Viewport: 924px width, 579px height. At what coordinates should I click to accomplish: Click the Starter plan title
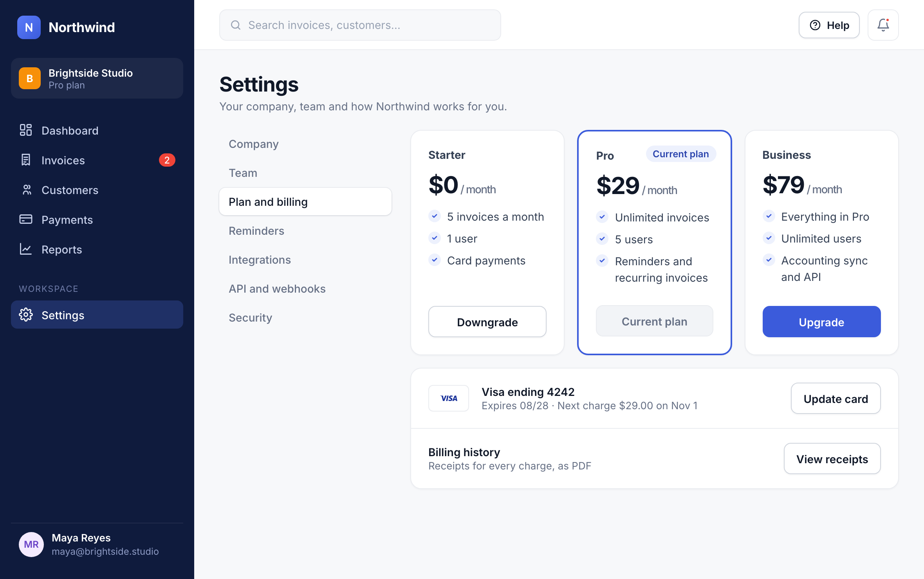pos(447,155)
